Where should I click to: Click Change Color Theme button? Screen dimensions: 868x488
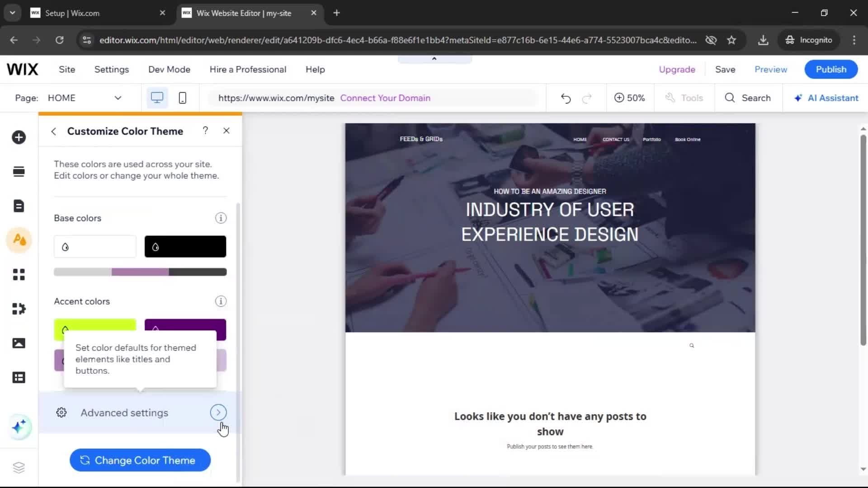pyautogui.click(x=140, y=460)
